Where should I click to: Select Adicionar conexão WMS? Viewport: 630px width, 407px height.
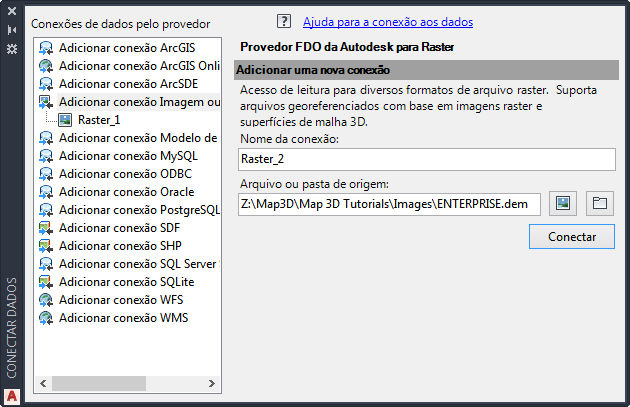tap(123, 318)
